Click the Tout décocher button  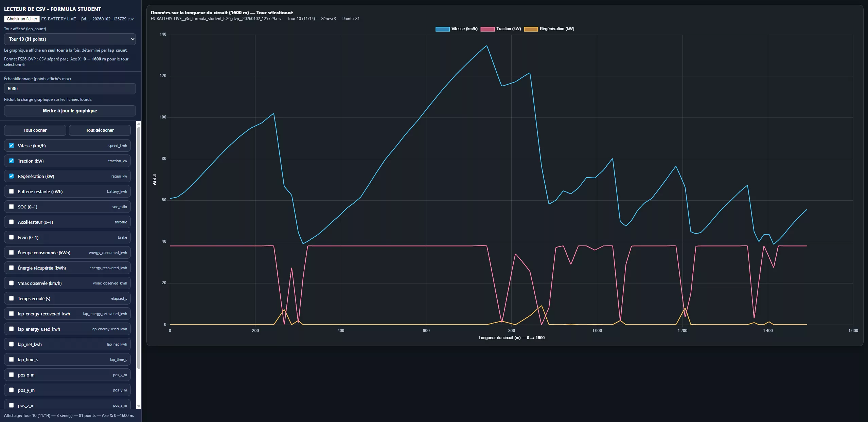(x=100, y=130)
